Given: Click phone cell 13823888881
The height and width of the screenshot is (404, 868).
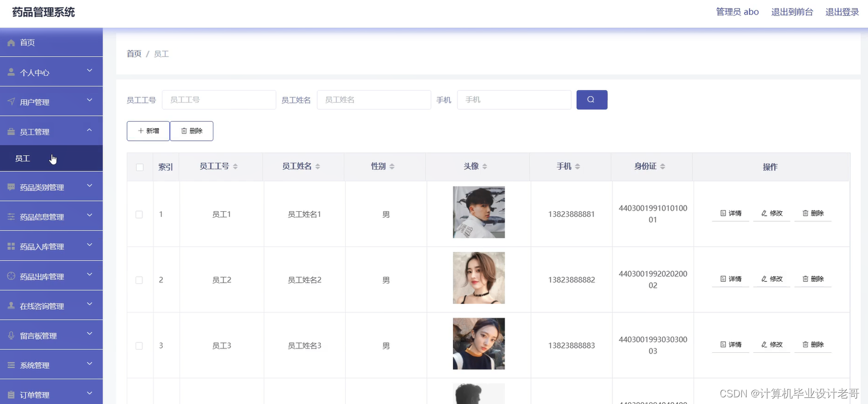Looking at the screenshot, I should [571, 215].
